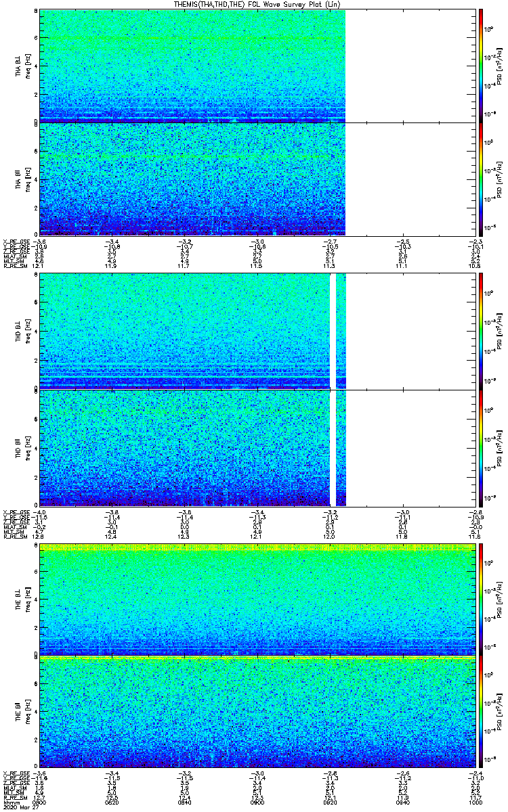508x812 pixels.
Task: Select the THD B-parallel spectrogram panel
Action: click(x=257, y=448)
